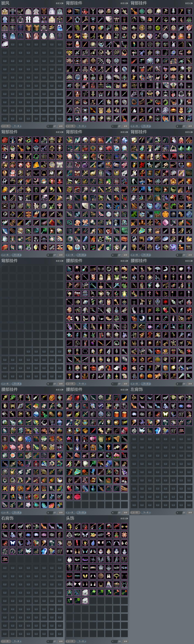Select the red rose wreath headpiece
Image resolution: width=194 pixels, height=644 pixels.
(x=69, y=576)
